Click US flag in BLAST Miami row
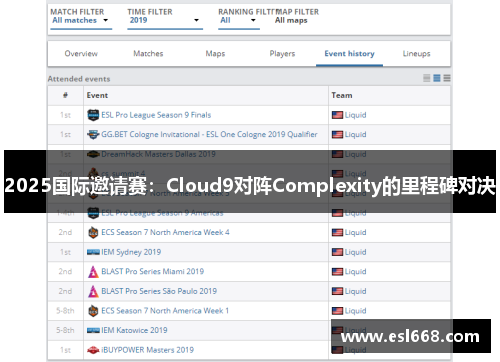Viewport: 500px width, 362px height. [x=337, y=271]
